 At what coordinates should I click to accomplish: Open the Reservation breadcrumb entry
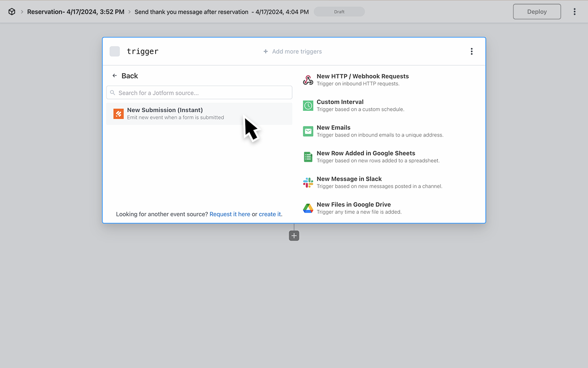(x=76, y=11)
